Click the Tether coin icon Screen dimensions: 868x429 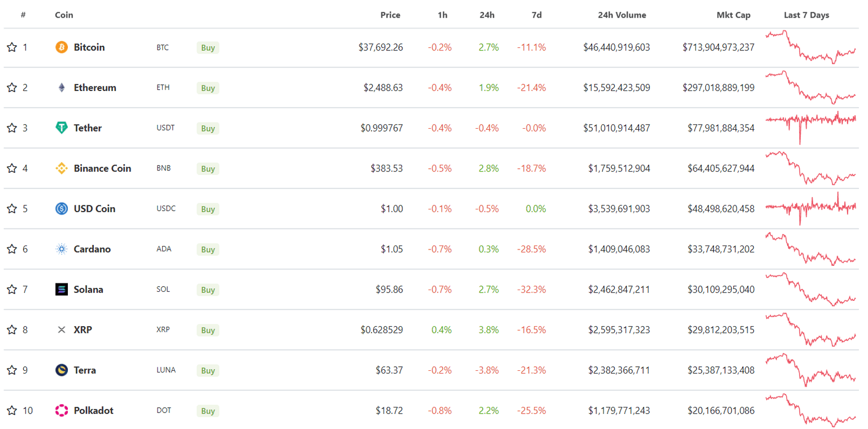[x=62, y=128]
